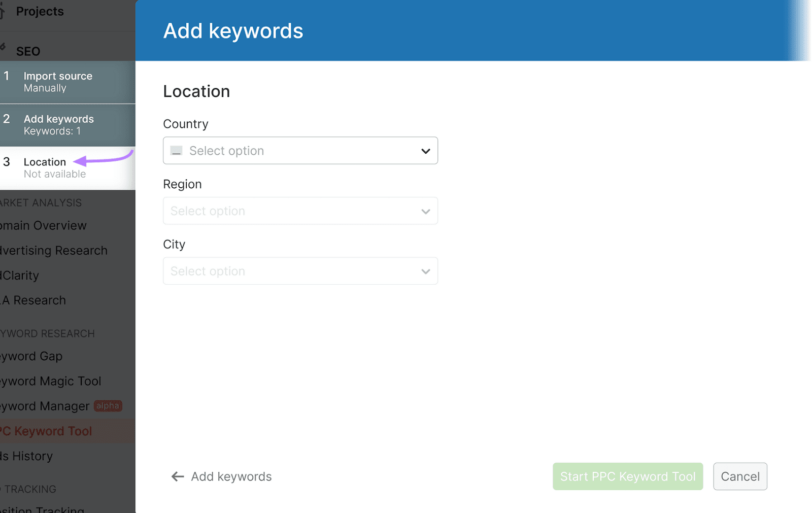The width and height of the screenshot is (812, 513).
Task: Open the Keyword Magic Tool
Action: (x=51, y=381)
